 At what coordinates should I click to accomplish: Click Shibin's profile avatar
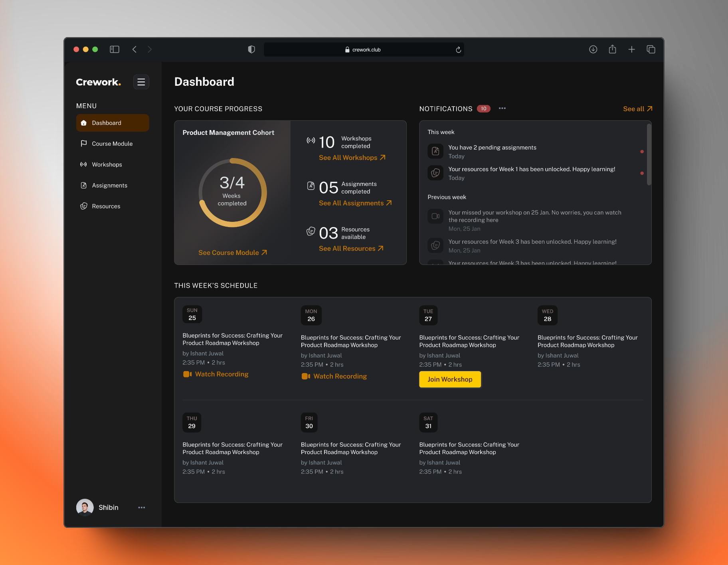point(85,508)
